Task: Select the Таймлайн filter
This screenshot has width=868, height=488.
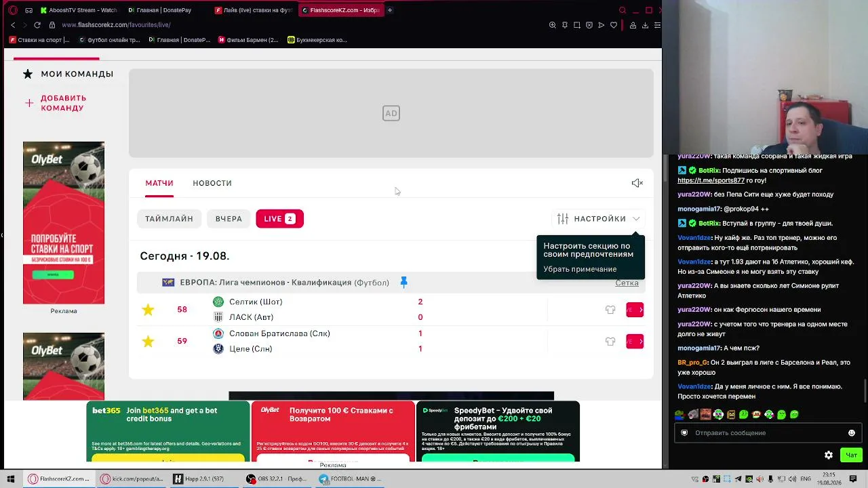Action: click(x=169, y=219)
